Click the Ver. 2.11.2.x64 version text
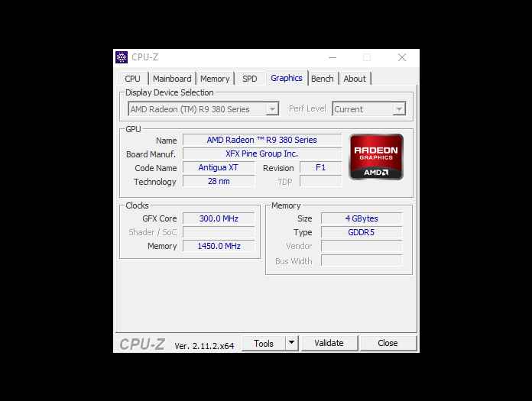This screenshot has width=532, height=401. coord(204,346)
